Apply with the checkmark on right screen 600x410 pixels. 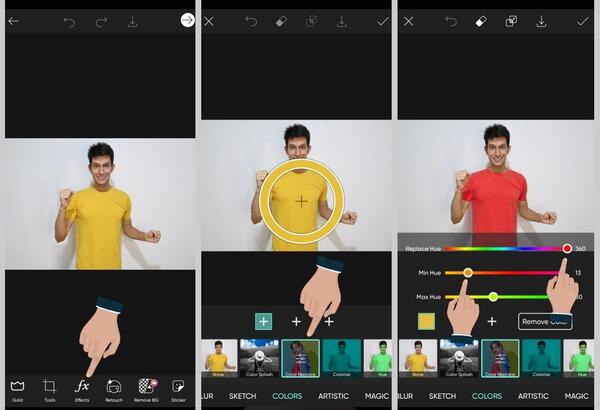point(582,21)
